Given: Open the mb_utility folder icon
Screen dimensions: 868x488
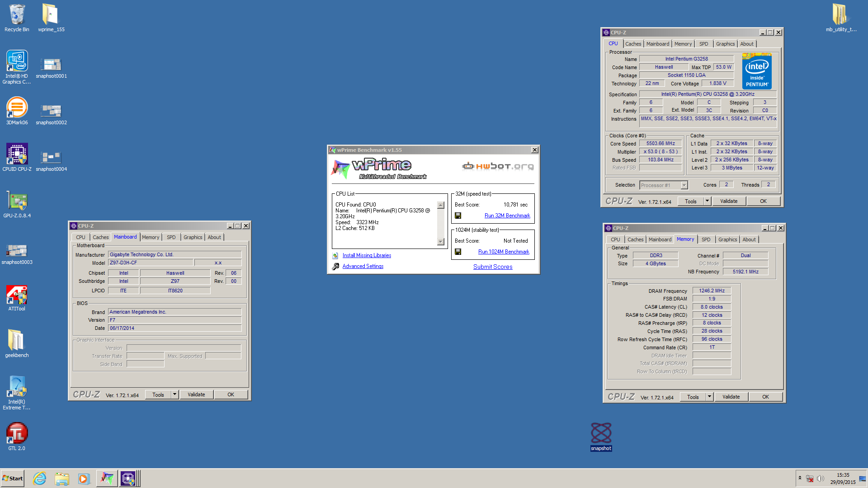Looking at the screenshot, I should 841,18.
